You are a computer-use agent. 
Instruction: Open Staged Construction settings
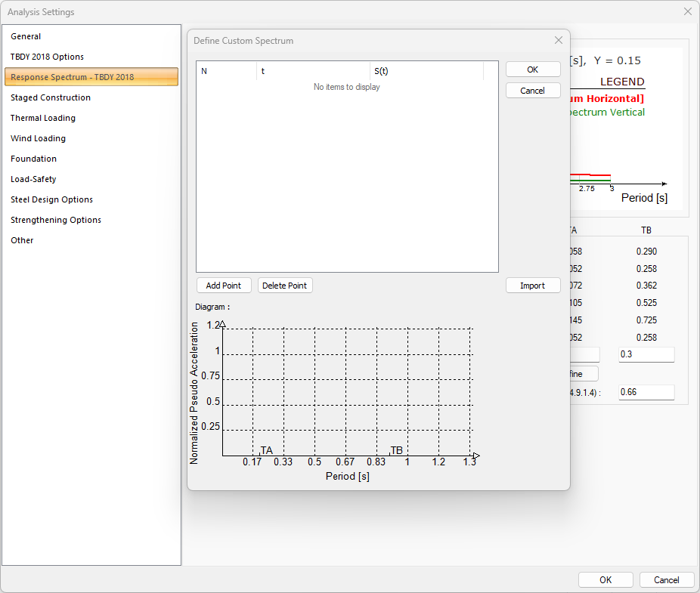[51, 97]
